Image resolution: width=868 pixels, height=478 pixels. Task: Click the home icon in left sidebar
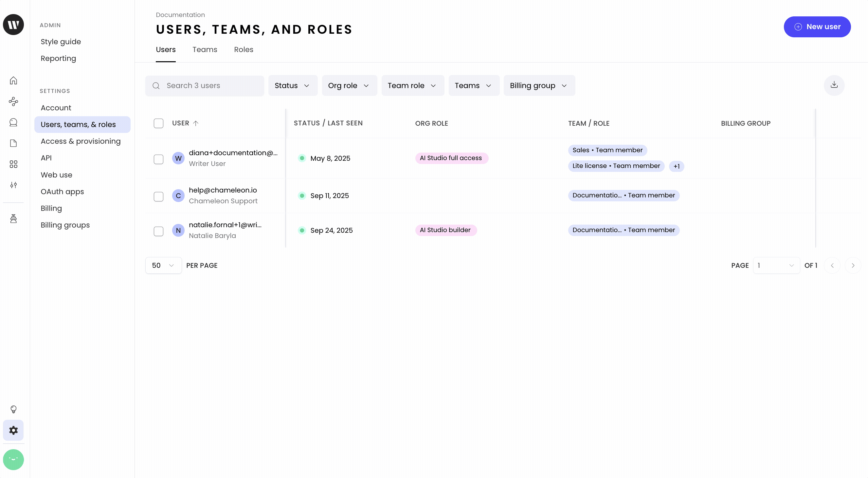(13, 81)
